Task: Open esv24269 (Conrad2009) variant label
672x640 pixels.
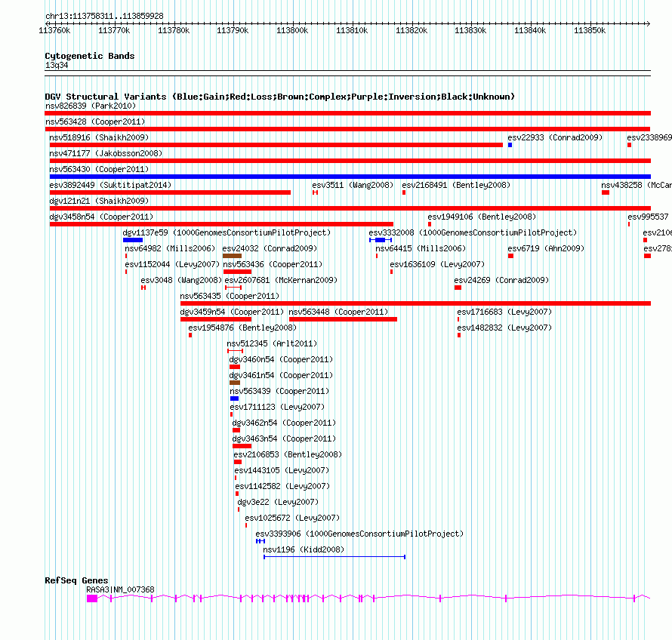Action: click(x=501, y=280)
